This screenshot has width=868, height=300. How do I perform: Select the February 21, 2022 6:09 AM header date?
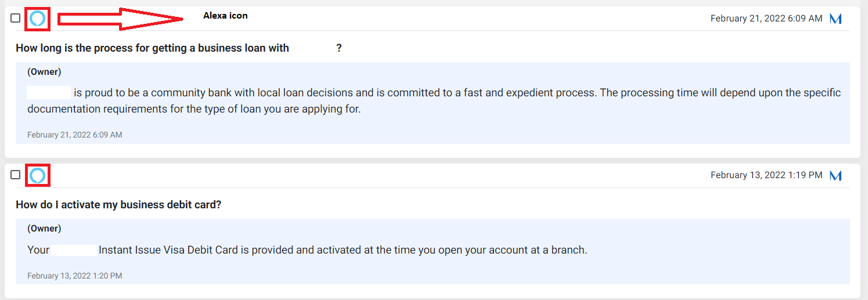pos(766,19)
